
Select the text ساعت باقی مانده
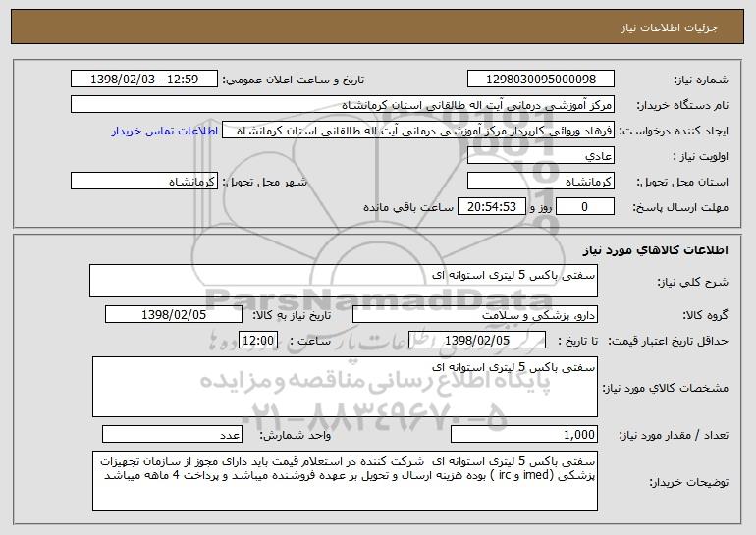(x=407, y=207)
